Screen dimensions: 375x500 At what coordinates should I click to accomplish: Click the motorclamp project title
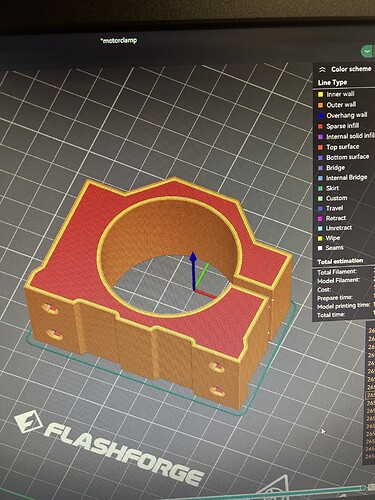[x=119, y=40]
